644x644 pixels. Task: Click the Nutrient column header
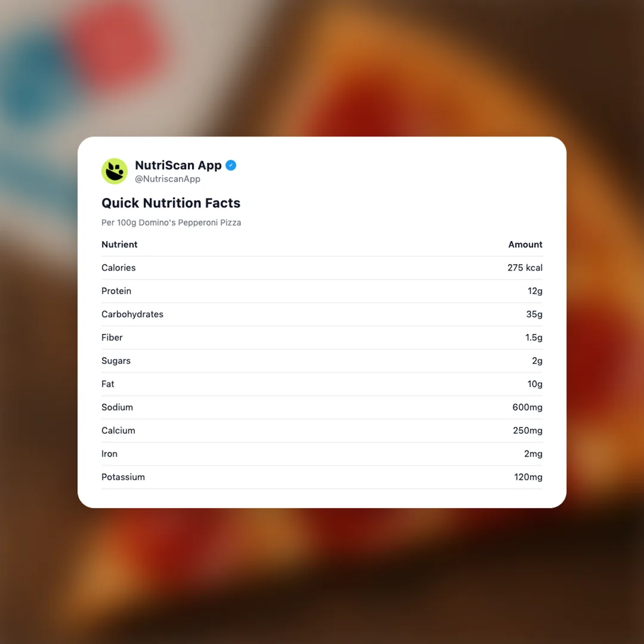click(119, 244)
